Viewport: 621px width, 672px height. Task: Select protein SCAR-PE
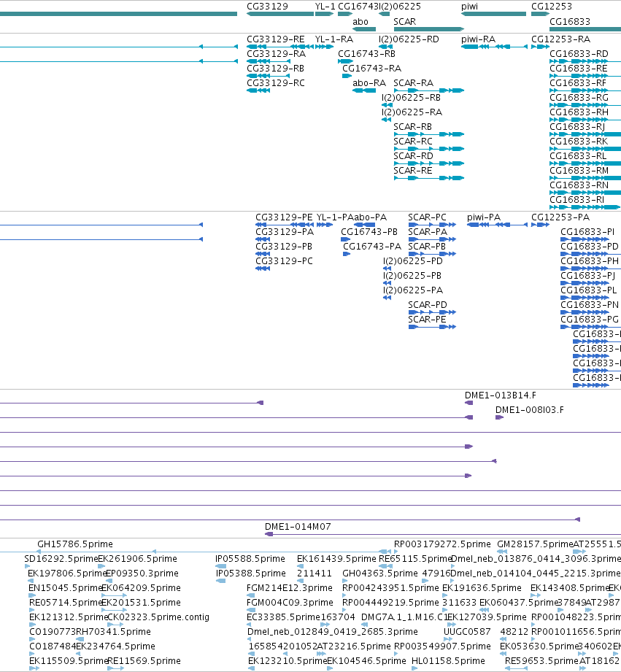click(428, 320)
